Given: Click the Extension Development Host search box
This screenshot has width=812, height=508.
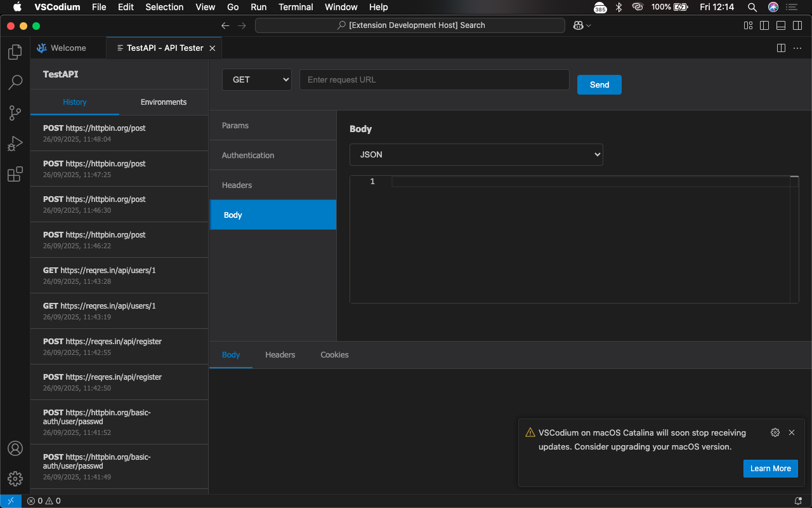Looking at the screenshot, I should [x=410, y=25].
